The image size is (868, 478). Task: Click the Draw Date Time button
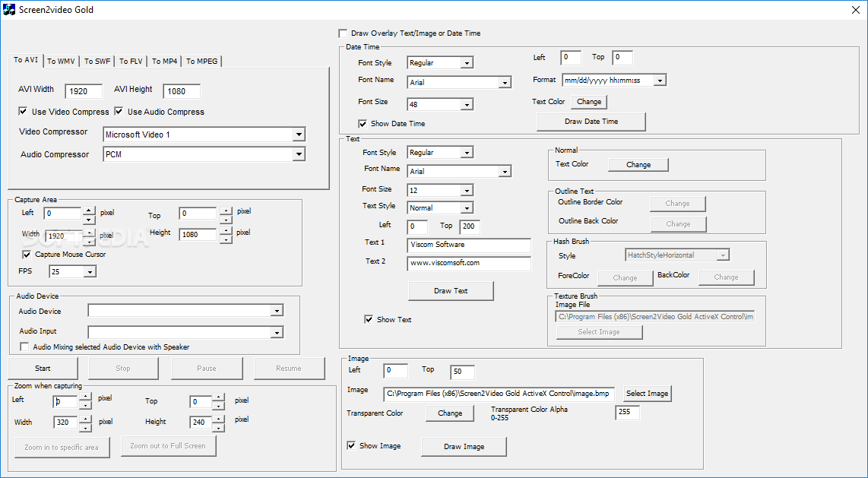point(591,122)
